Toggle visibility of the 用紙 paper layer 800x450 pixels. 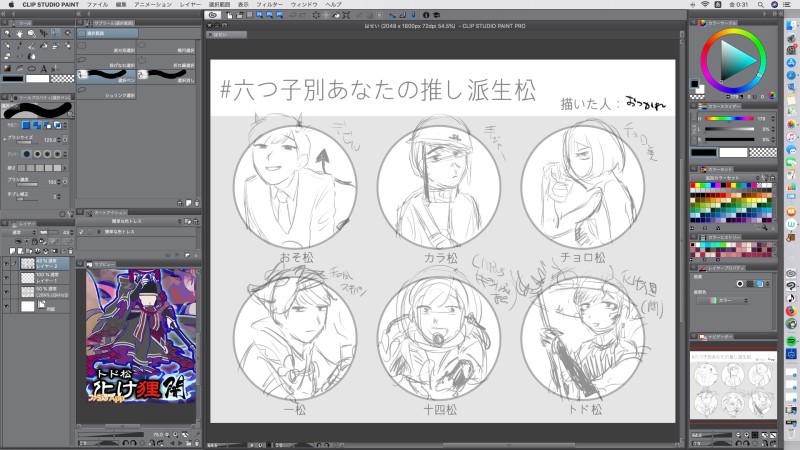point(6,306)
